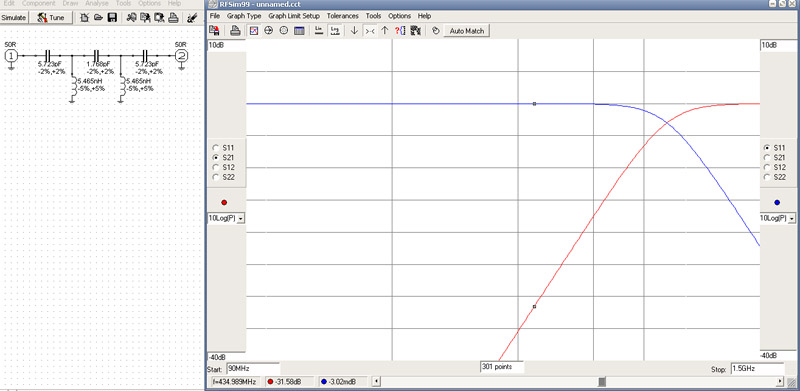Viewport: 800px width, 391px height.
Task: Open the Analyse menu in schematic window
Action: tap(97, 3)
